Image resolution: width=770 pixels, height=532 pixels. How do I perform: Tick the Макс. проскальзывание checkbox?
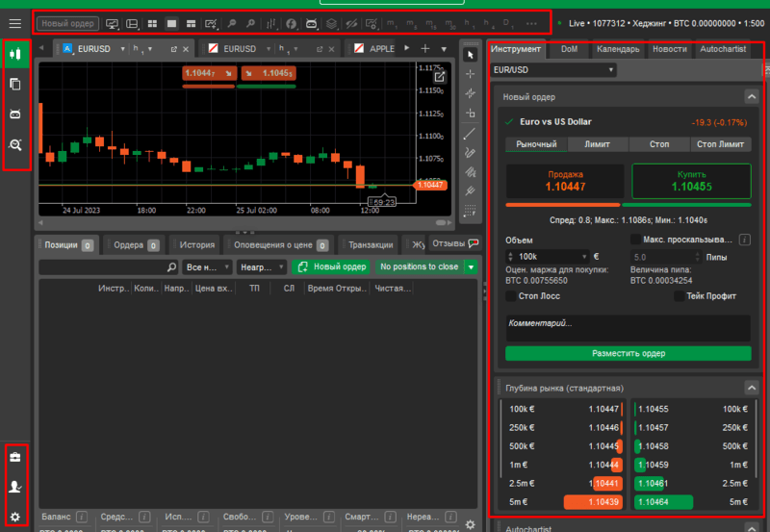pos(635,240)
